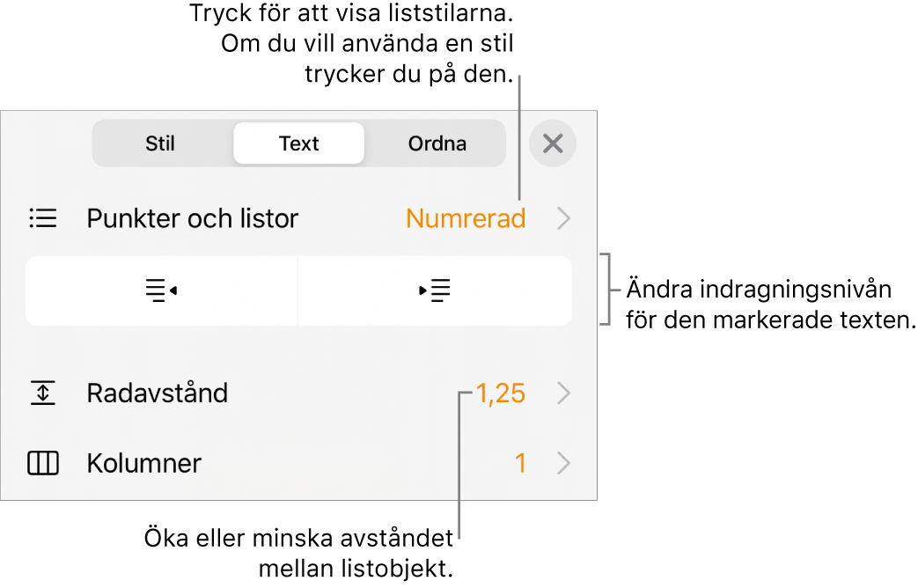Tap the chevron next to Numrerad
Viewport: 918px width, 588px height.
point(564,218)
